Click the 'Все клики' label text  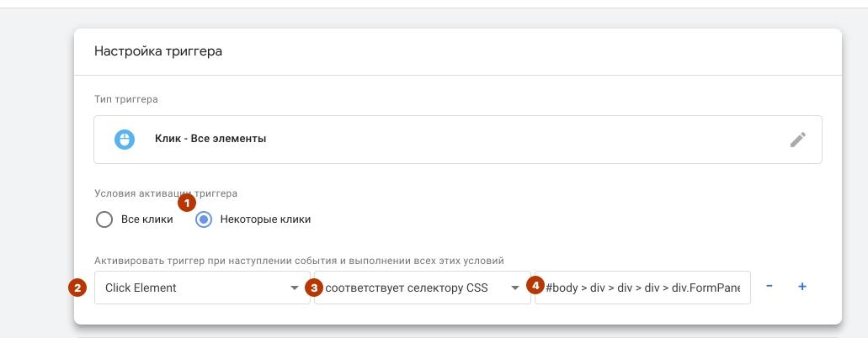pyautogui.click(x=146, y=219)
